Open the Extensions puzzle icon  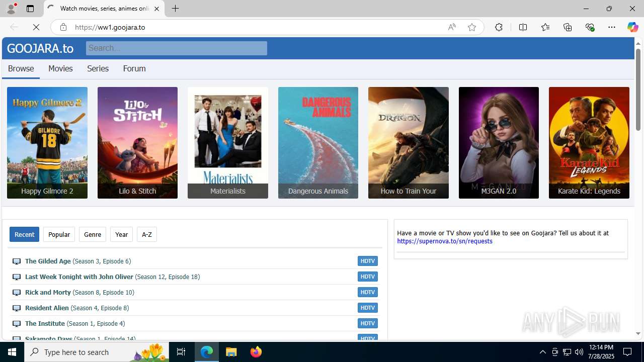[x=499, y=27]
